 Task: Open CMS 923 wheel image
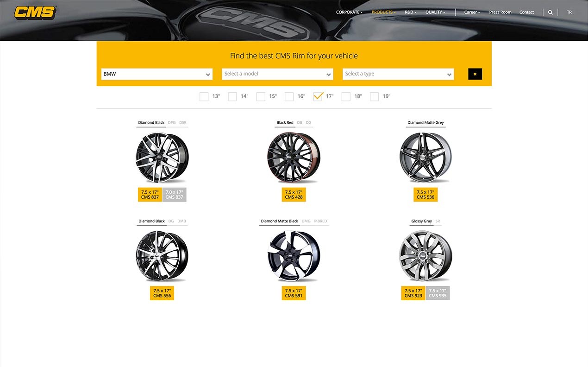tap(425, 256)
